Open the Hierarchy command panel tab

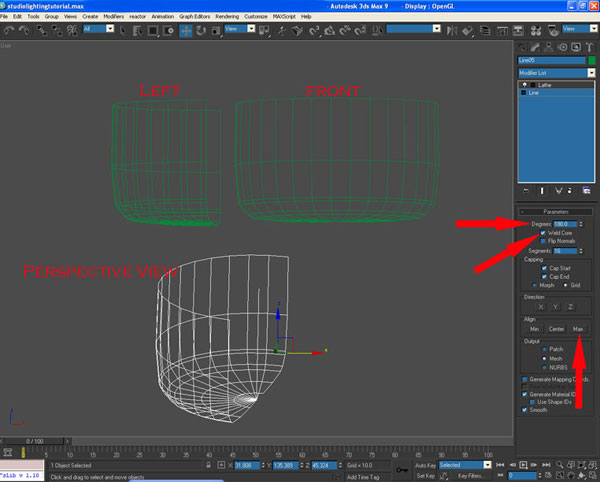click(x=549, y=47)
